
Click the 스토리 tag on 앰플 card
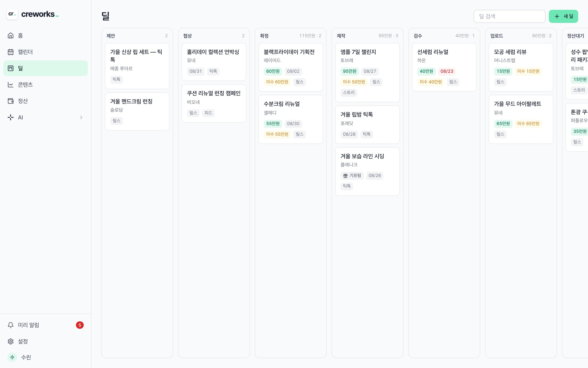349,92
